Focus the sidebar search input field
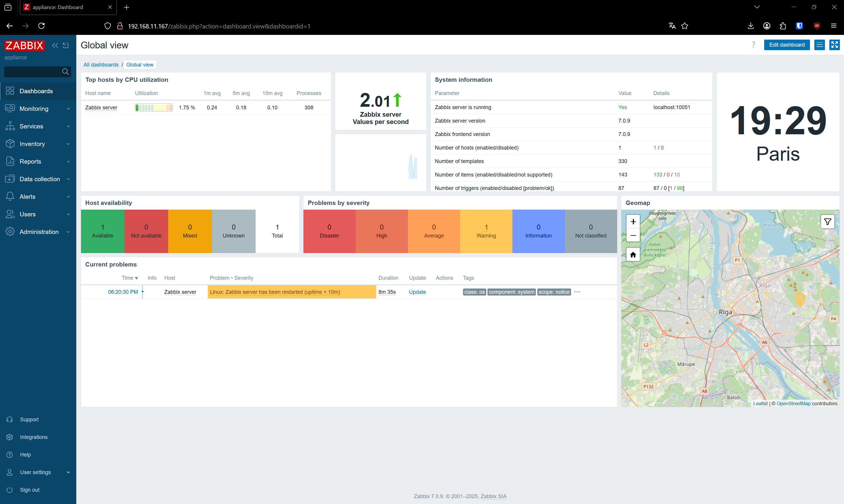 point(33,72)
